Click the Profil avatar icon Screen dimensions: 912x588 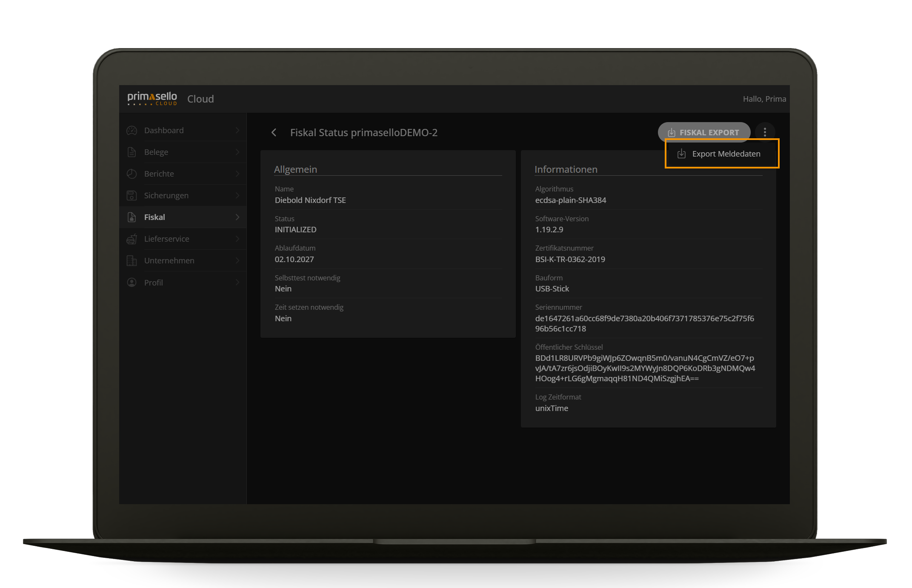point(131,282)
